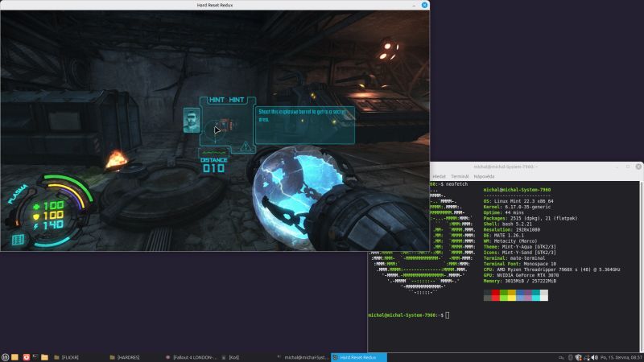Open the Terminál menu in terminal window
644x362 pixels.
[460, 176]
